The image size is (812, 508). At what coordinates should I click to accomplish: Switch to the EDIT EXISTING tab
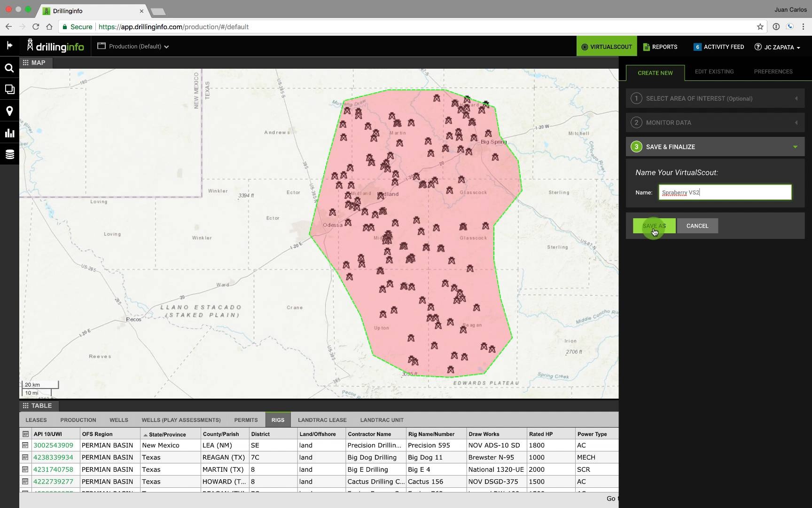(714, 71)
